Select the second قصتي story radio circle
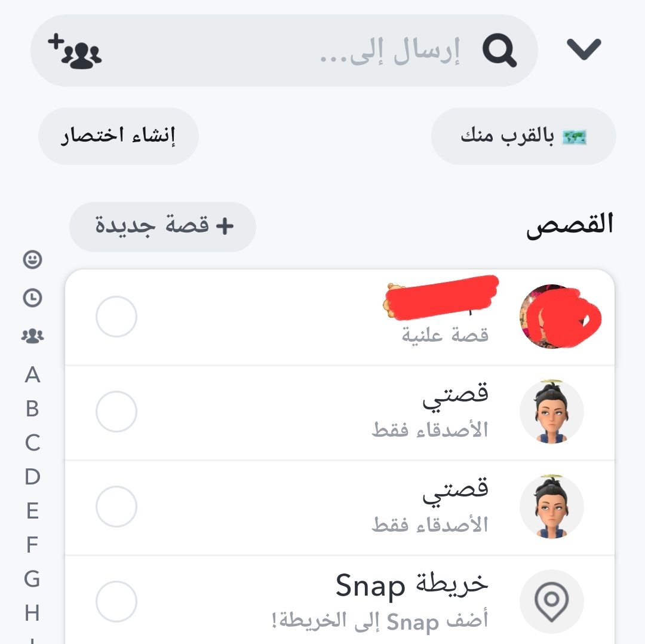The width and height of the screenshot is (645, 644). point(116,507)
